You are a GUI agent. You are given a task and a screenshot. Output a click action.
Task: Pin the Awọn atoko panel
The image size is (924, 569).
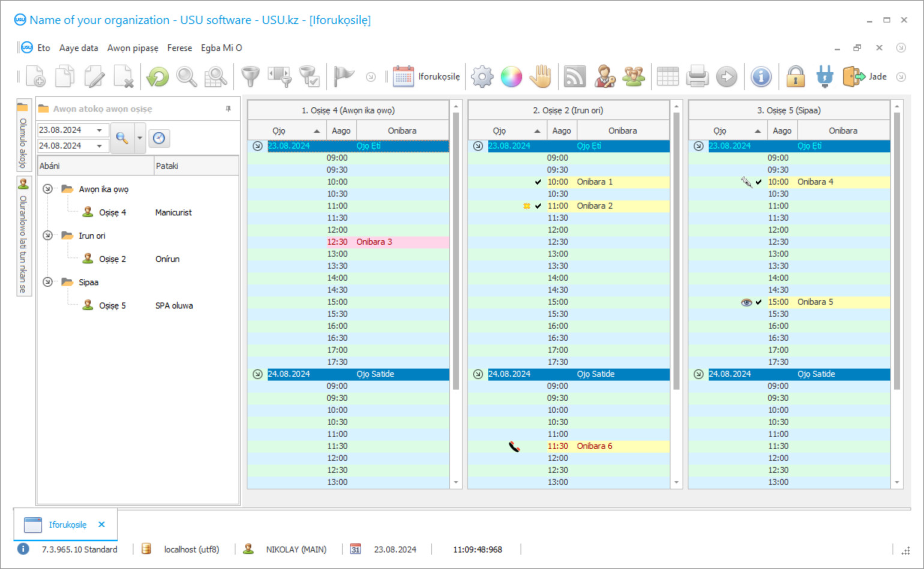228,109
